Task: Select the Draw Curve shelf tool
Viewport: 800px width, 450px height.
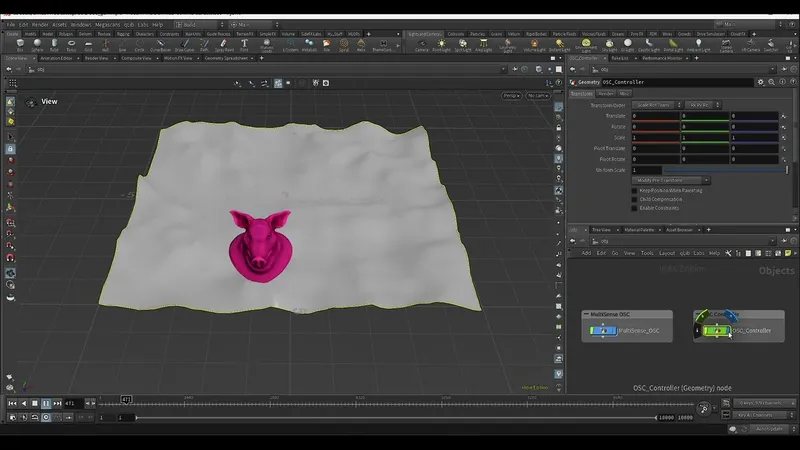Action: (x=184, y=45)
